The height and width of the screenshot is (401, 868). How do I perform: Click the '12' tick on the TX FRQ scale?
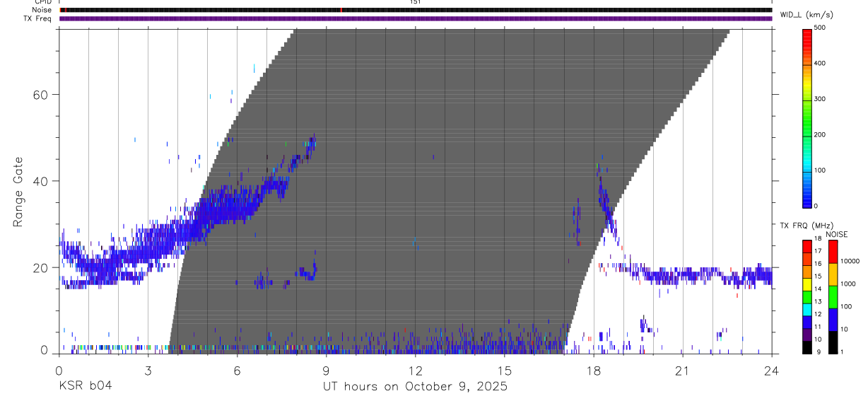818,314
